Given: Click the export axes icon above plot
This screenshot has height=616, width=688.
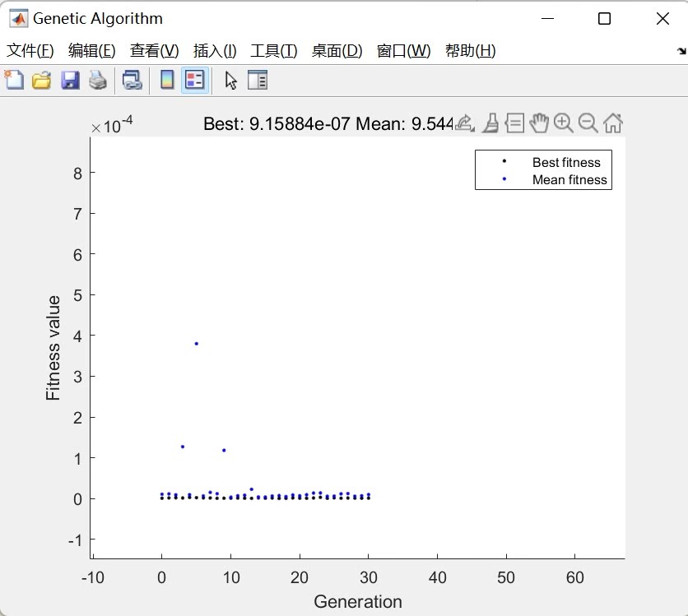Looking at the screenshot, I should [x=465, y=123].
